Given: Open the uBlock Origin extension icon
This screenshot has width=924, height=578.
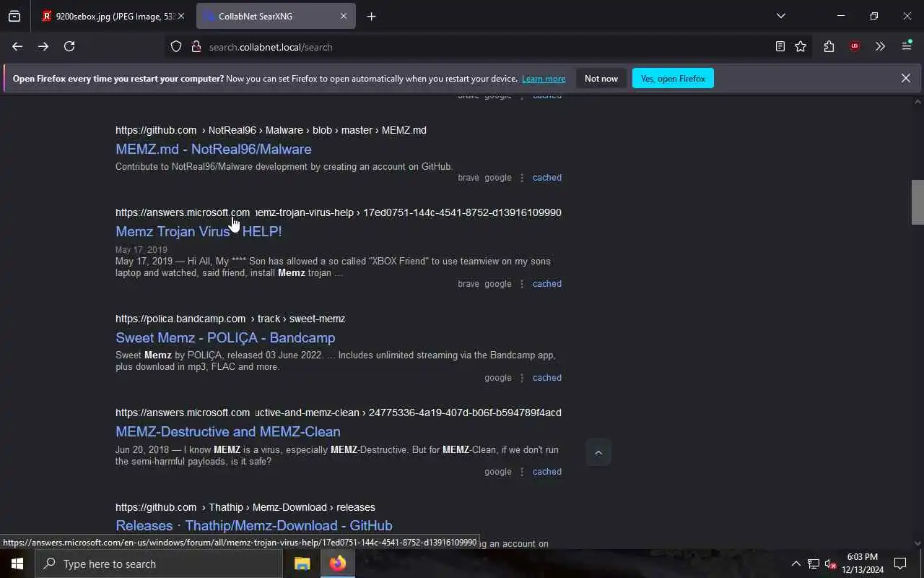Looking at the screenshot, I should 855,46.
